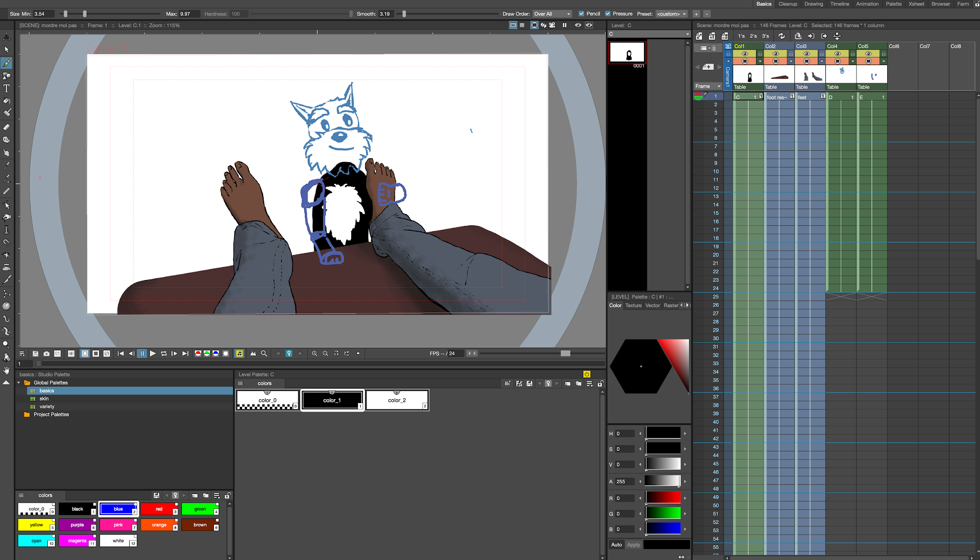Select the Hand pan tool
Screen dimensions: 980x560
pyautogui.click(x=7, y=370)
